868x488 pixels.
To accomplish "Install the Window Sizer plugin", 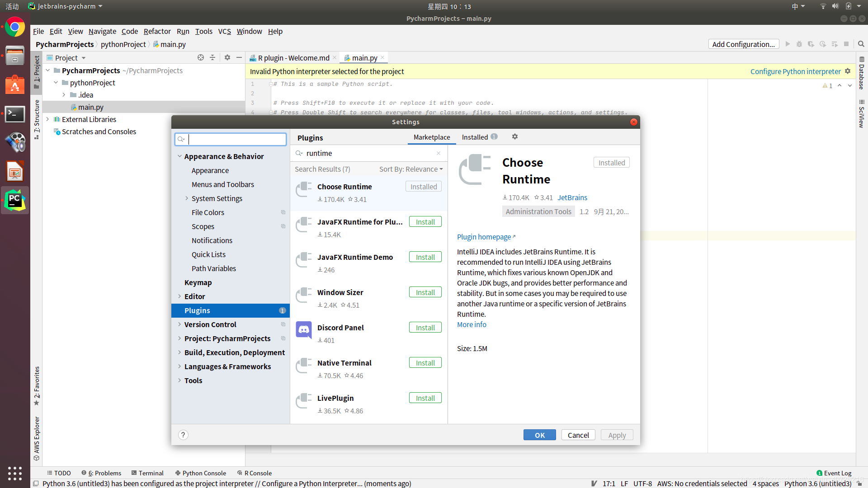I will tap(425, 292).
